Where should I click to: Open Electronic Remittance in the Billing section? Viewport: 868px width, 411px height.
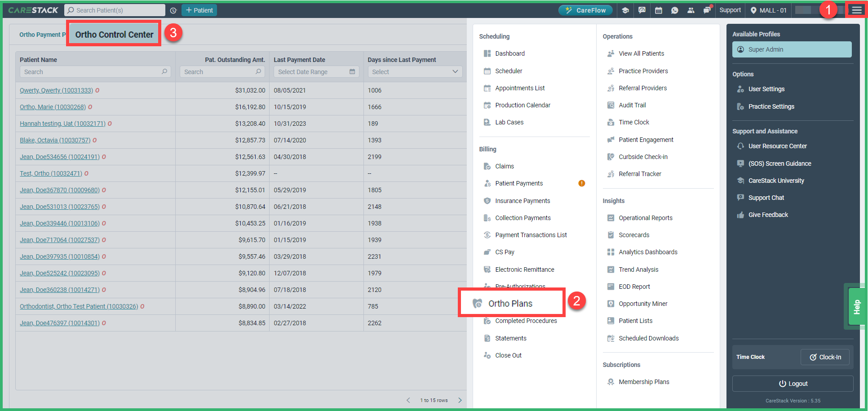click(x=524, y=269)
